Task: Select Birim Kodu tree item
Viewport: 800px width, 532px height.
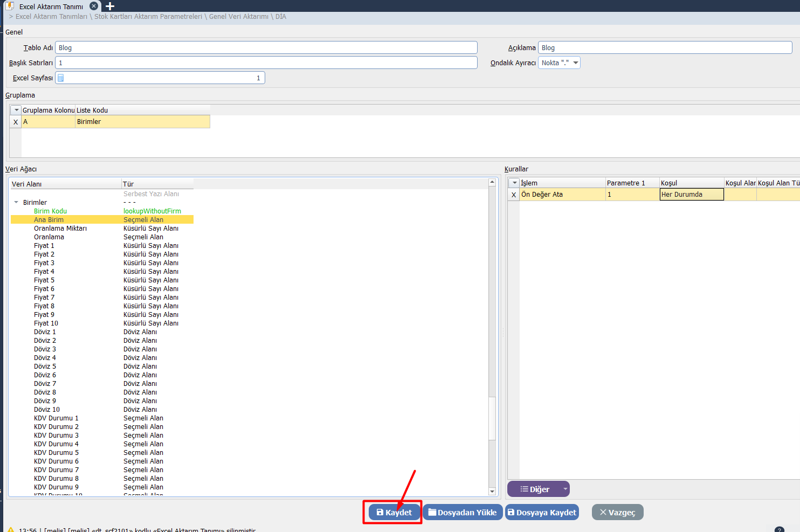Action: click(50, 211)
